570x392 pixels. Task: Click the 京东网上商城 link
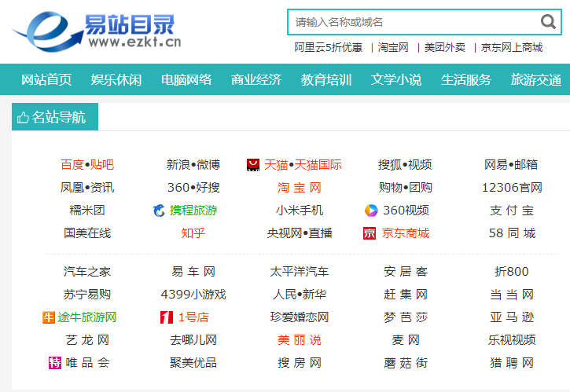tap(512, 48)
